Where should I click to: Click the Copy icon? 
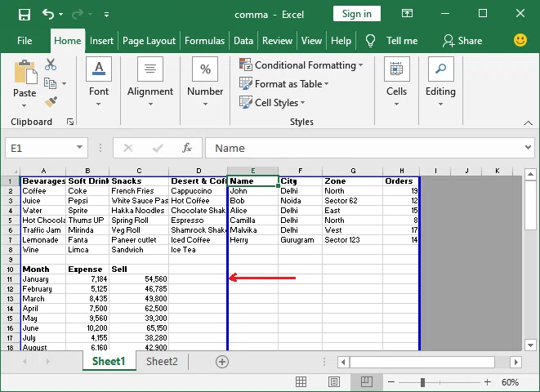click(51, 83)
